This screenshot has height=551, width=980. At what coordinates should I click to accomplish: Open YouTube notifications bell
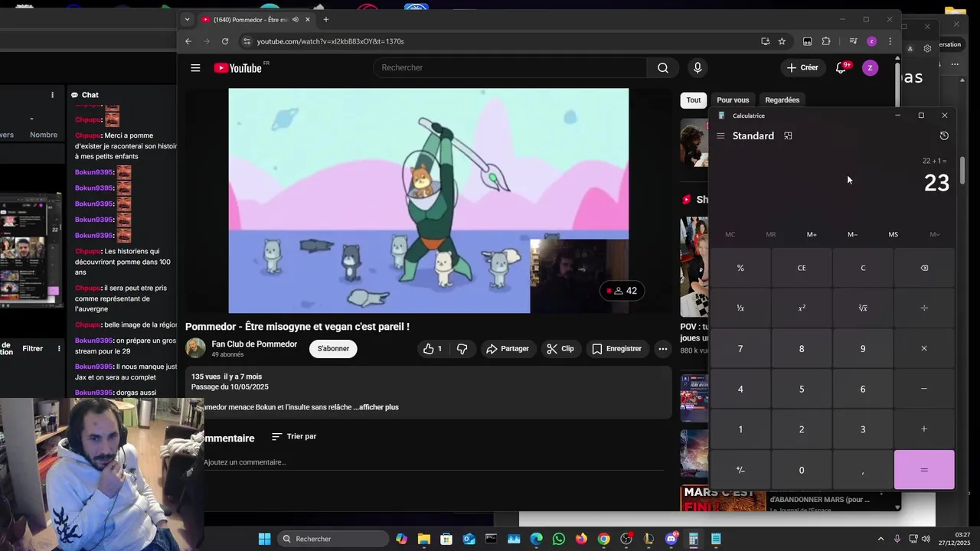(841, 68)
